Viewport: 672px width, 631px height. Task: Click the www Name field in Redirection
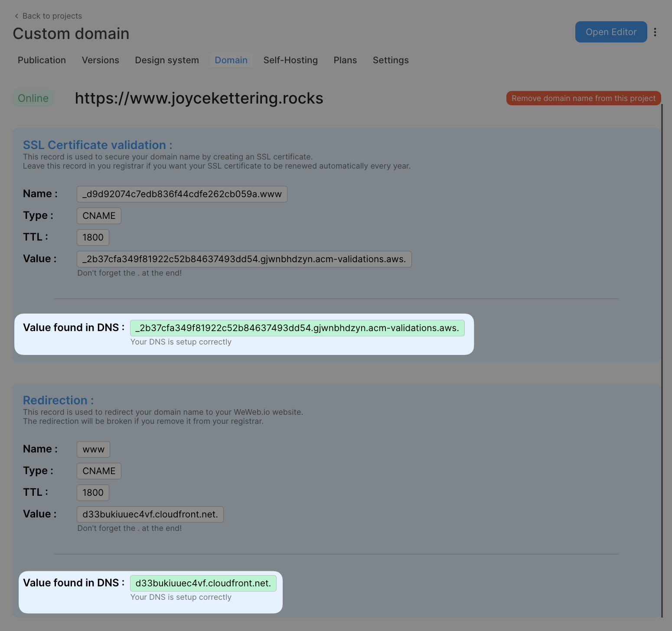[93, 449]
